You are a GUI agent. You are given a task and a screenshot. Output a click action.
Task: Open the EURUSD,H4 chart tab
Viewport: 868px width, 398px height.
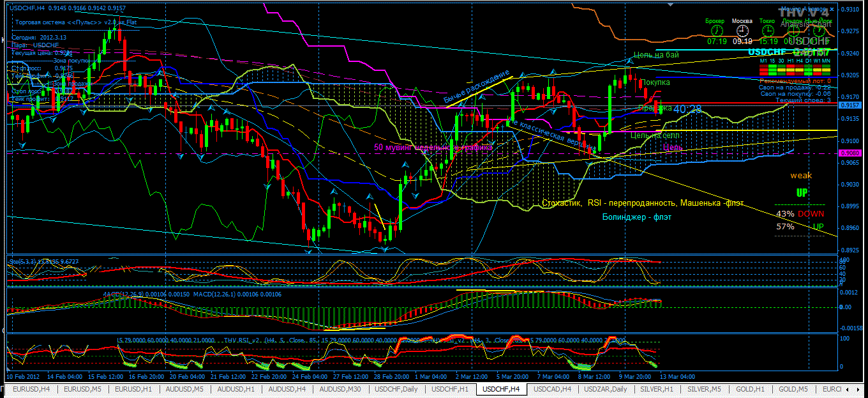coord(31,388)
